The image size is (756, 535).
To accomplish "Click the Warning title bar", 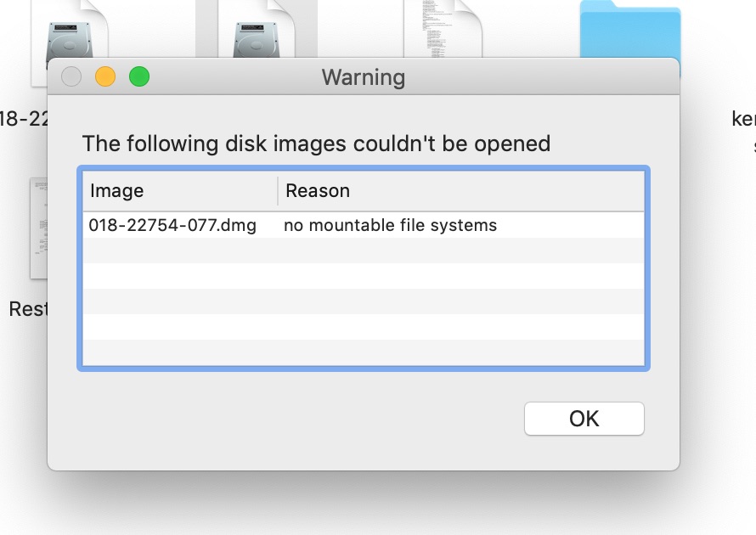I will (x=363, y=76).
